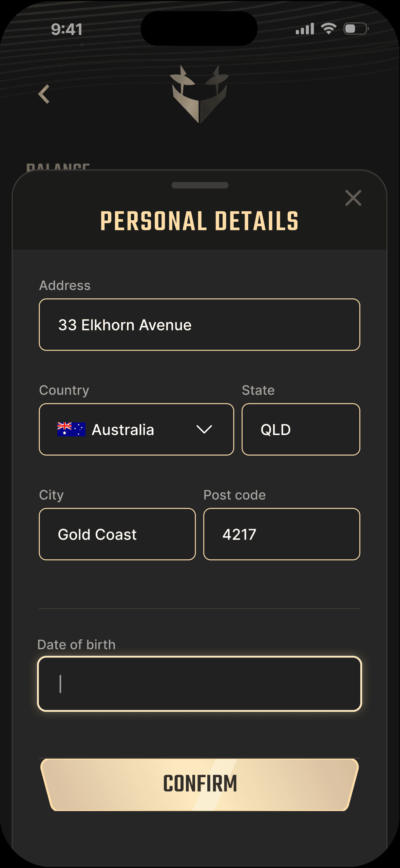Tap the back arrow icon

[44, 94]
